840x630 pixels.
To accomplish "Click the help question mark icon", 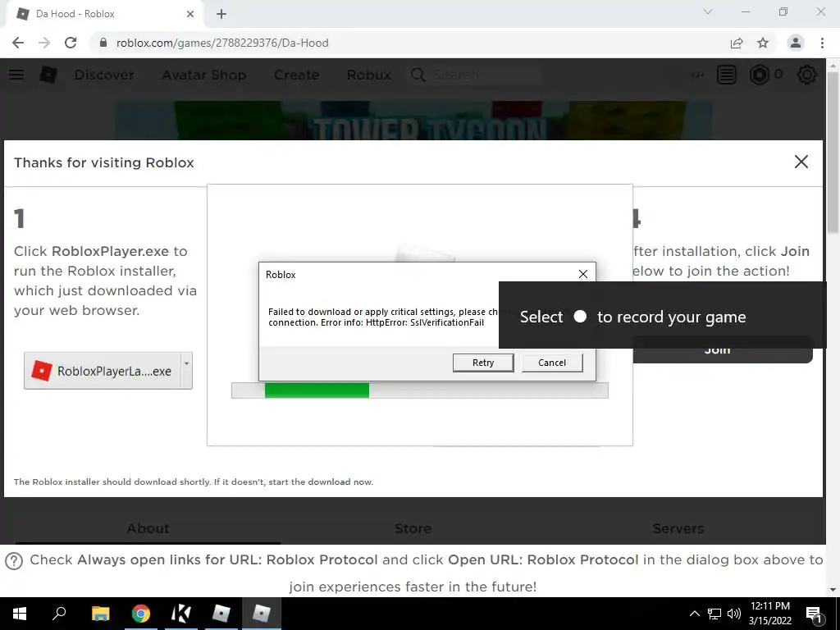I will (x=14, y=561).
